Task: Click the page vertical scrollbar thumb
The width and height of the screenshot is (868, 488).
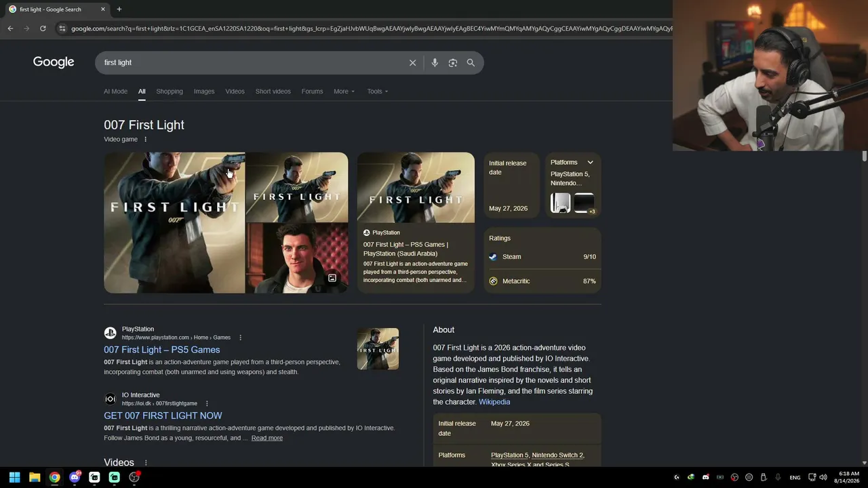Action: pyautogui.click(x=864, y=157)
